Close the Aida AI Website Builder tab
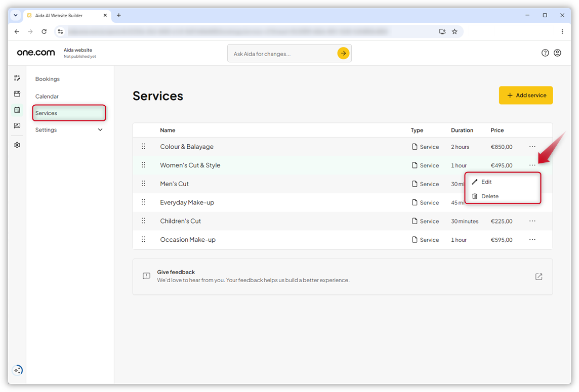 pyautogui.click(x=105, y=15)
